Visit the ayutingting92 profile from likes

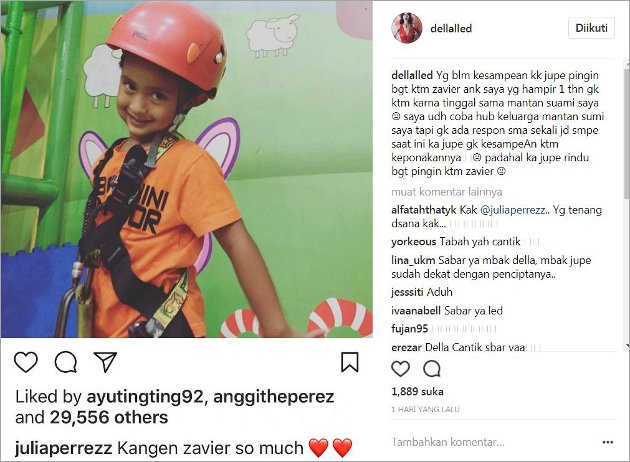click(x=145, y=397)
